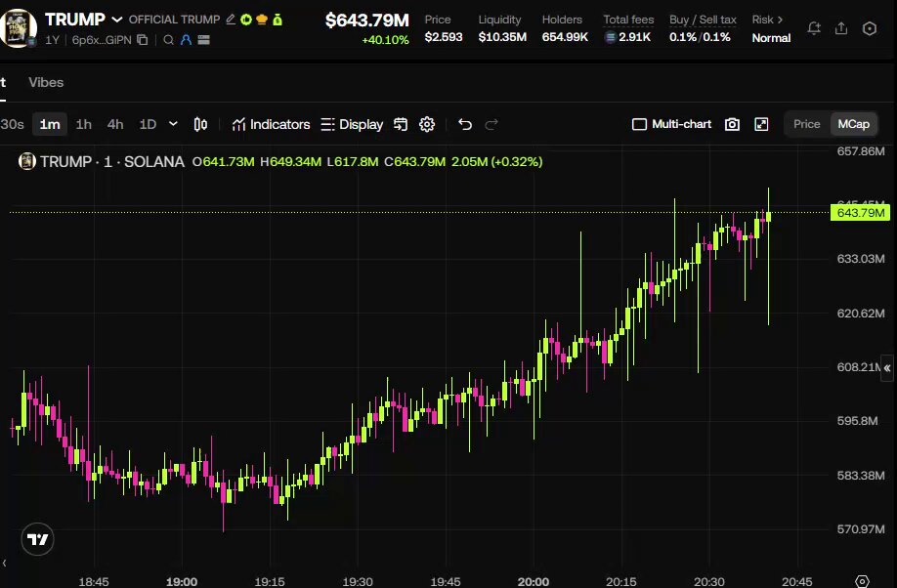The height and width of the screenshot is (588, 897).
Task: Click the Buy / Sell tax label
Action: [703, 20]
